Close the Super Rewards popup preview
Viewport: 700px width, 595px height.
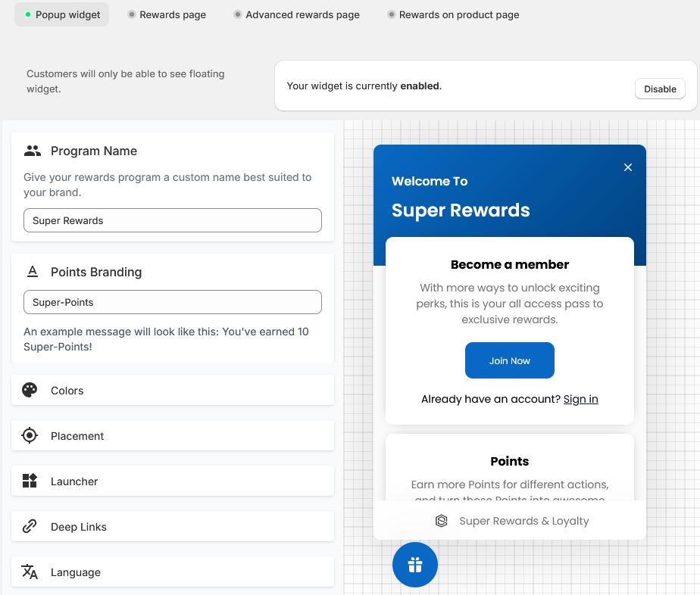click(x=628, y=167)
